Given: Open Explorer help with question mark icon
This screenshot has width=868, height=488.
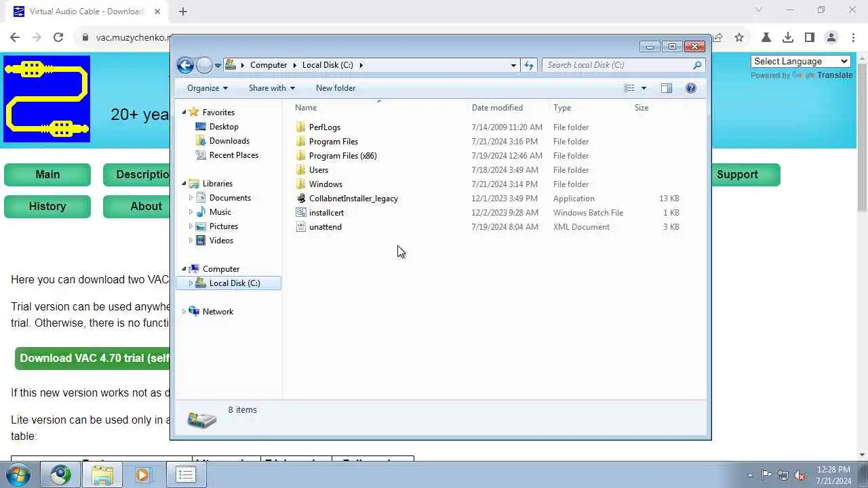Looking at the screenshot, I should tap(691, 88).
